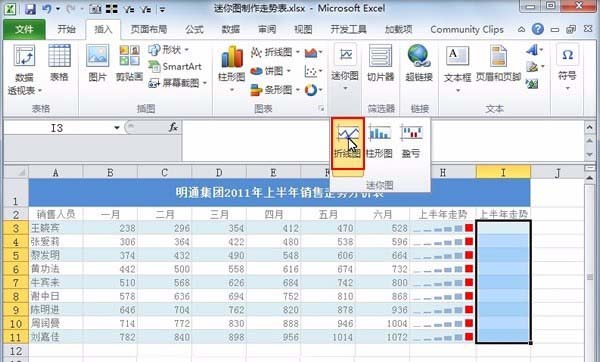Select cell with name 王晓宾
This screenshot has width=600, height=362.
tap(56, 228)
